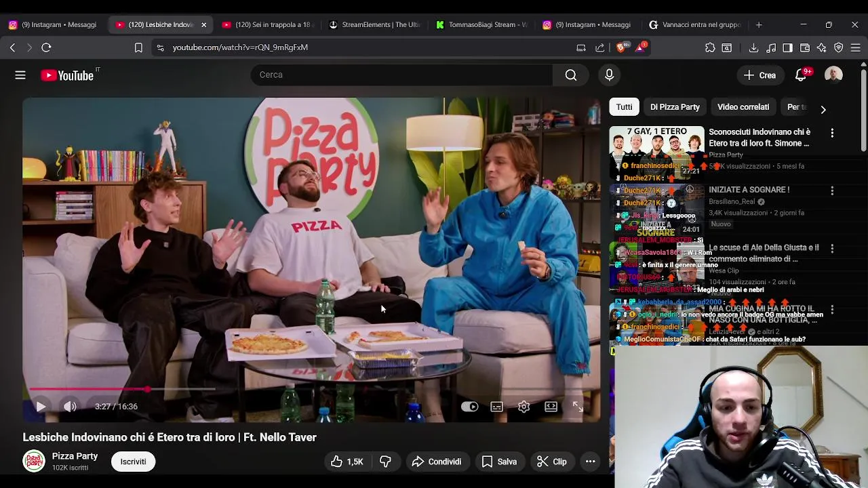
Task: Go to the YouTube home logo
Action: click(67, 75)
